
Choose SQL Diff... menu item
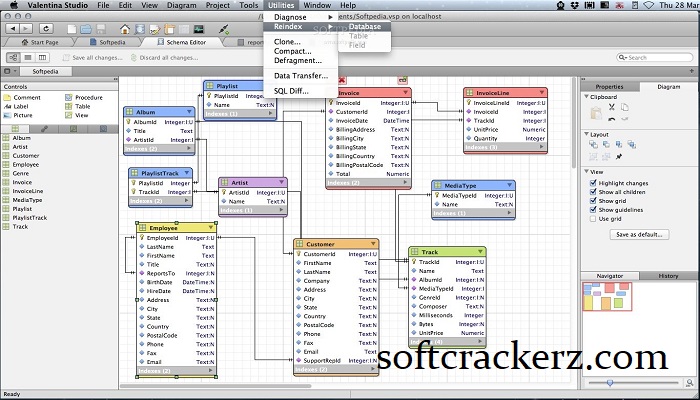point(291,91)
